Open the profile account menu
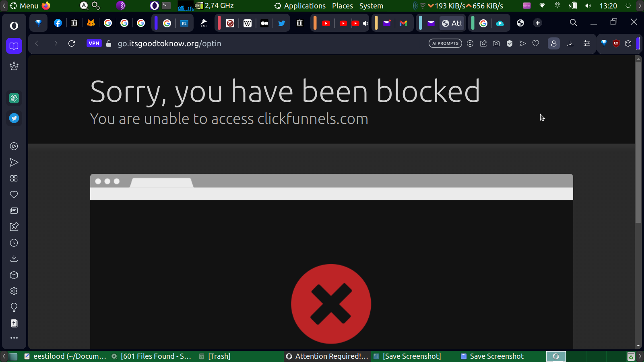This screenshot has width=644, height=362. (x=554, y=43)
